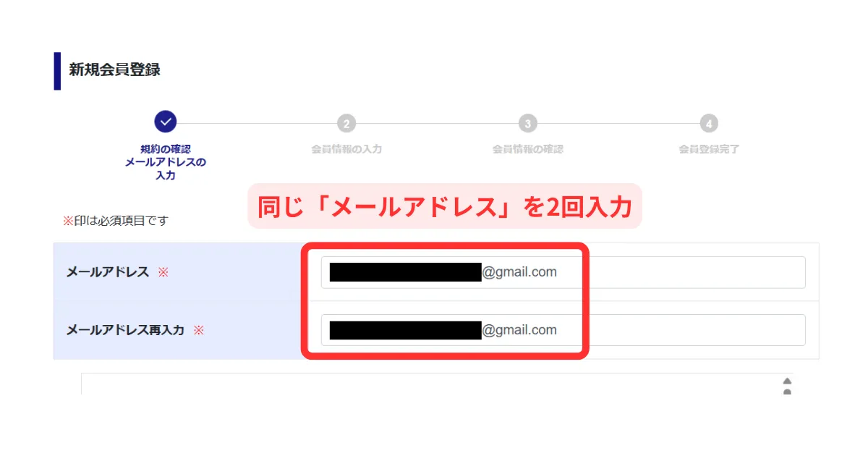Click the 規約の確認 メールアドレスの入力 step label
This screenshot has height=456, width=868.
166,162
